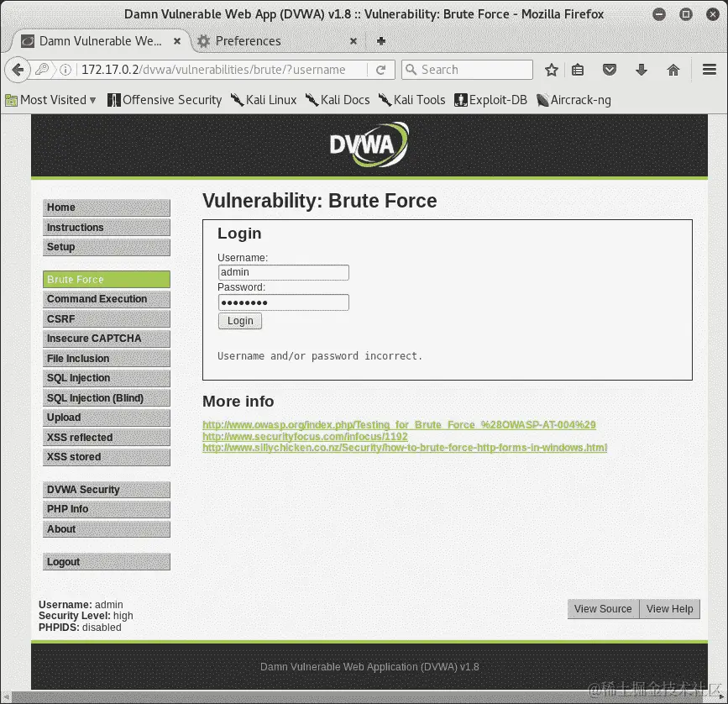Image resolution: width=728 pixels, height=704 pixels.
Task: Open the sillychicken.co.nz link
Action: tap(405, 448)
